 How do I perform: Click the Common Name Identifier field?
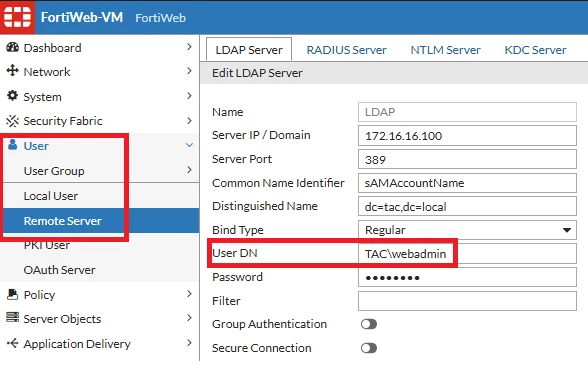[467, 183]
